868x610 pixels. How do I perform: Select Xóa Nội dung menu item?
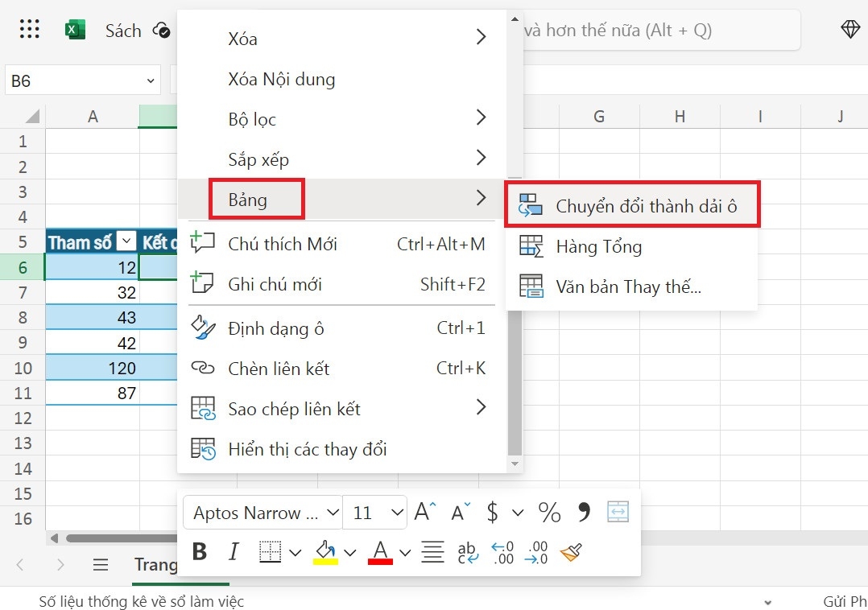coord(341,79)
